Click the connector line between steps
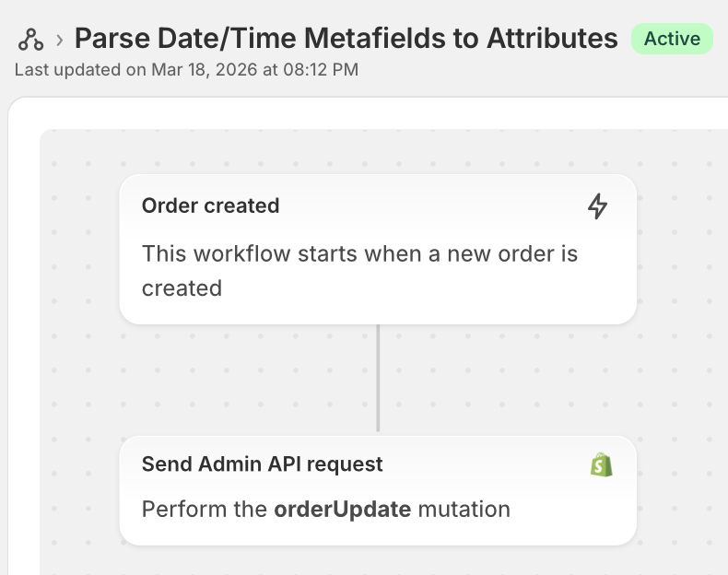This screenshot has height=575, width=728. click(378, 378)
